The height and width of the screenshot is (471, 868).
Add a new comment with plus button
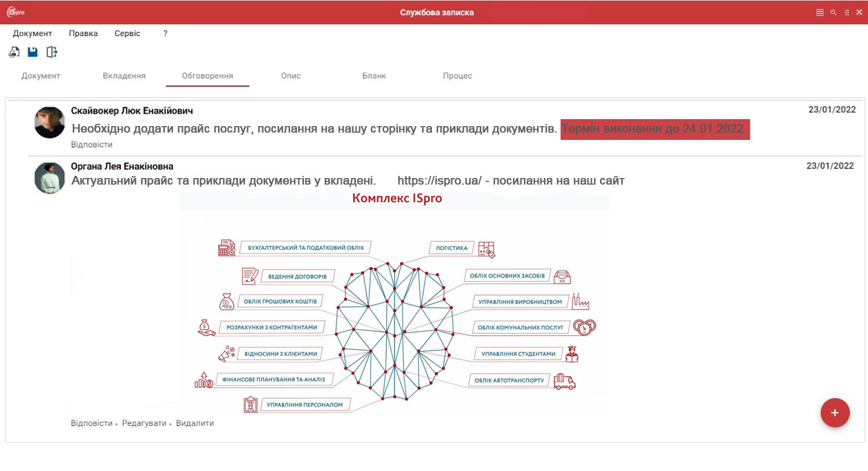(x=835, y=413)
